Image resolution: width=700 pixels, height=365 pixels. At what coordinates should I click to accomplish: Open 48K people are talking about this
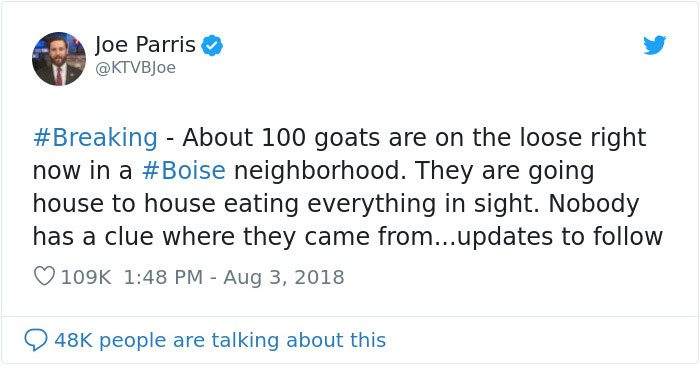tap(220, 340)
